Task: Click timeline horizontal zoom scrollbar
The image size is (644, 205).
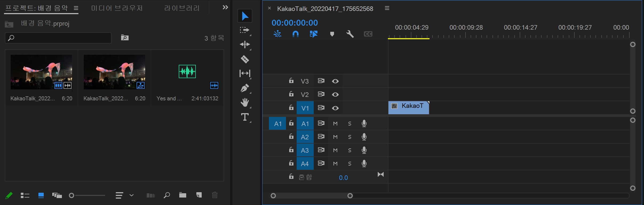Action: click(312, 196)
